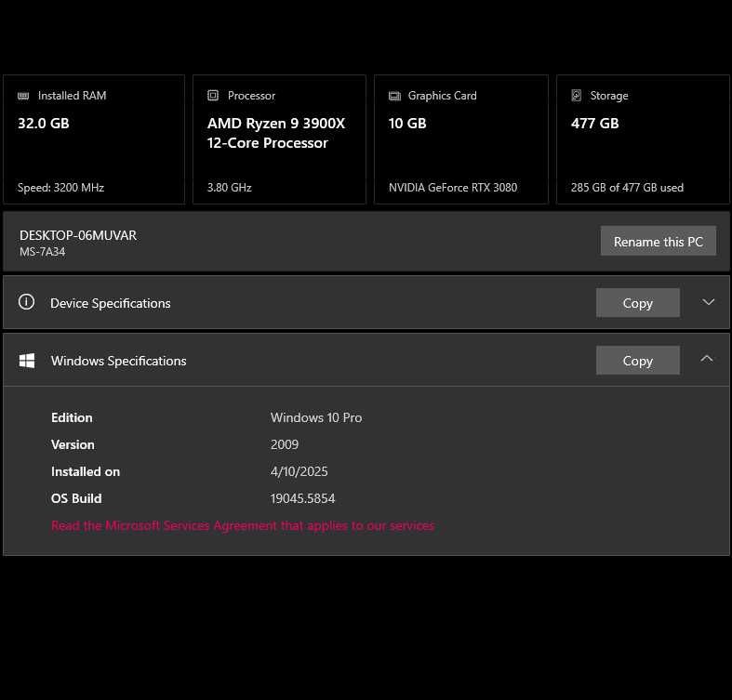Click the Installed RAM memory icon

pyautogui.click(x=23, y=96)
